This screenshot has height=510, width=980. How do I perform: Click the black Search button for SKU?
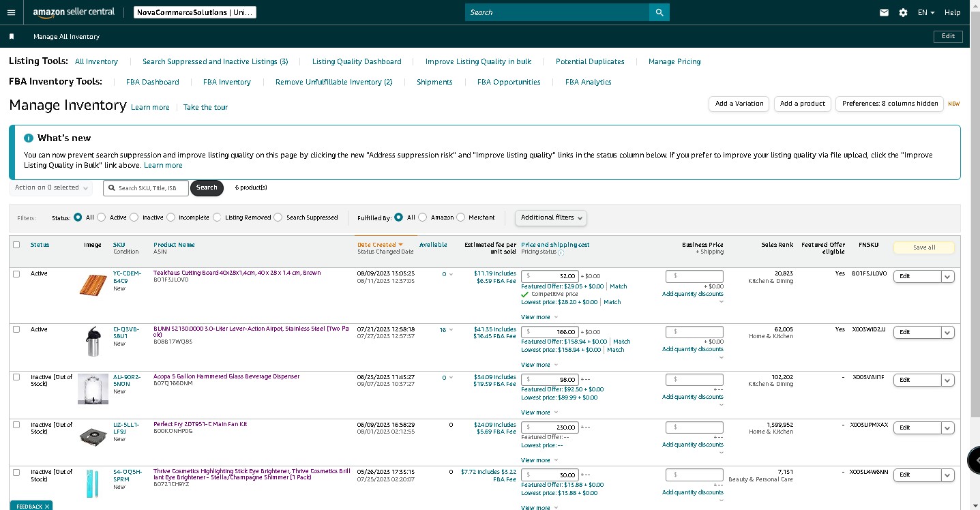pyautogui.click(x=207, y=187)
